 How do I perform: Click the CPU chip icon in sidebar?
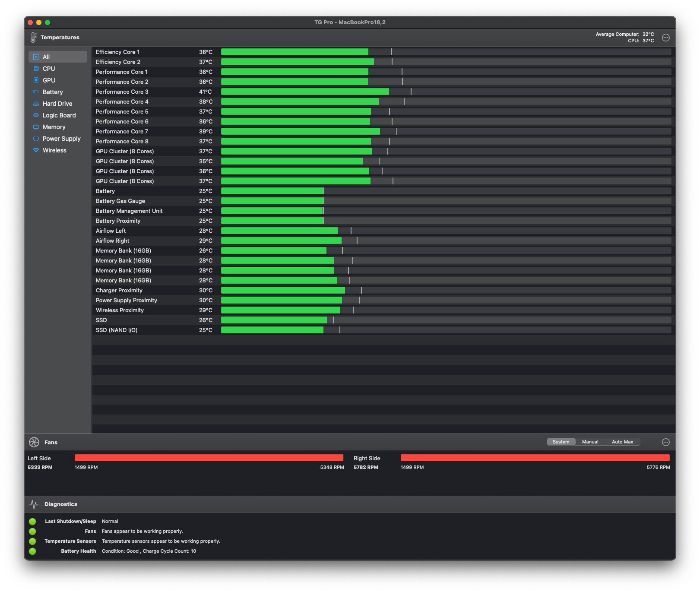[x=36, y=69]
